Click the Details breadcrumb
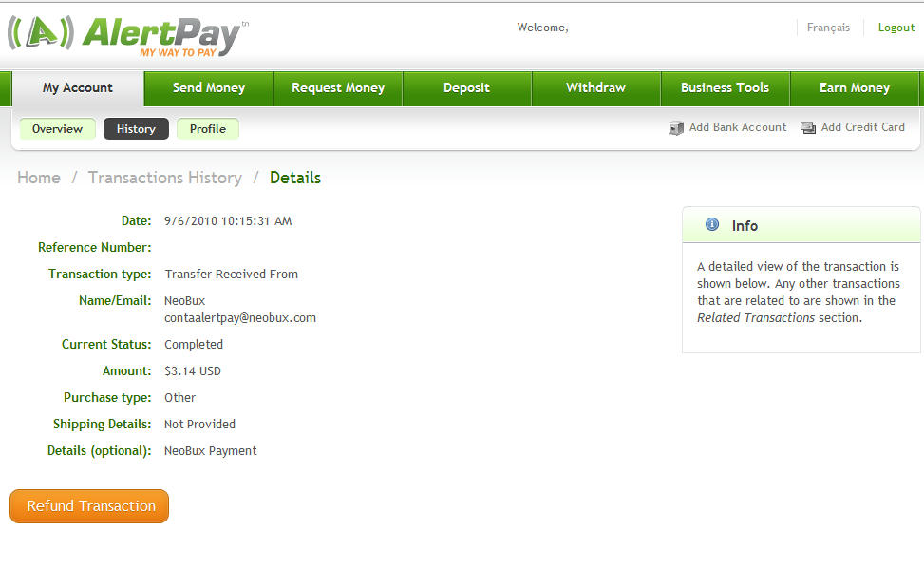924x568 pixels. (x=295, y=178)
